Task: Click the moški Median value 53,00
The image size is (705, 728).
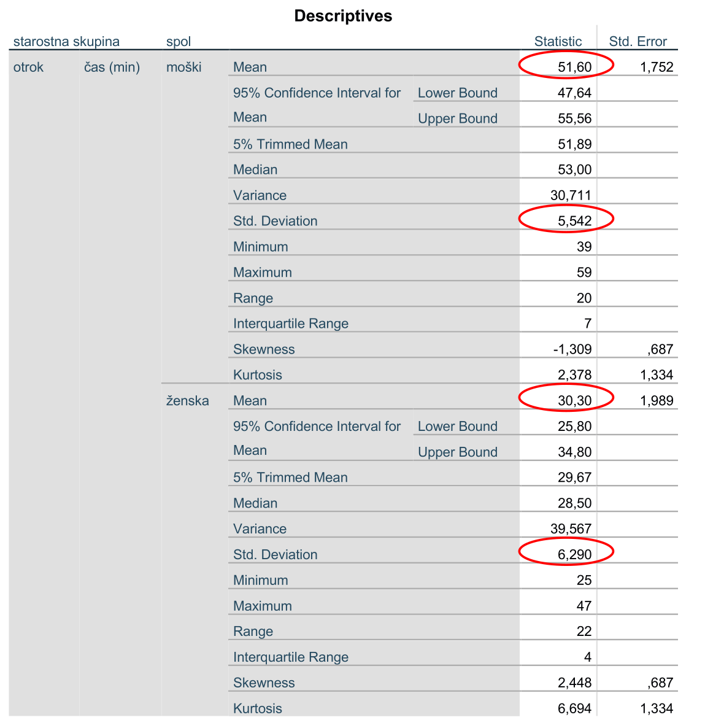Action: (574, 169)
